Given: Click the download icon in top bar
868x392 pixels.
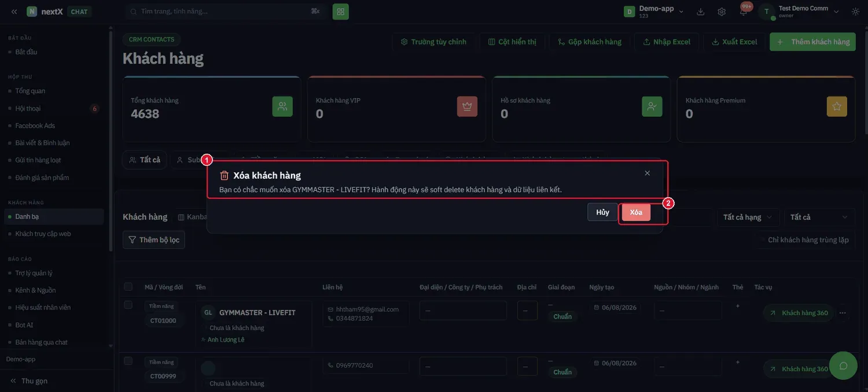Looking at the screenshot, I should pos(701,12).
